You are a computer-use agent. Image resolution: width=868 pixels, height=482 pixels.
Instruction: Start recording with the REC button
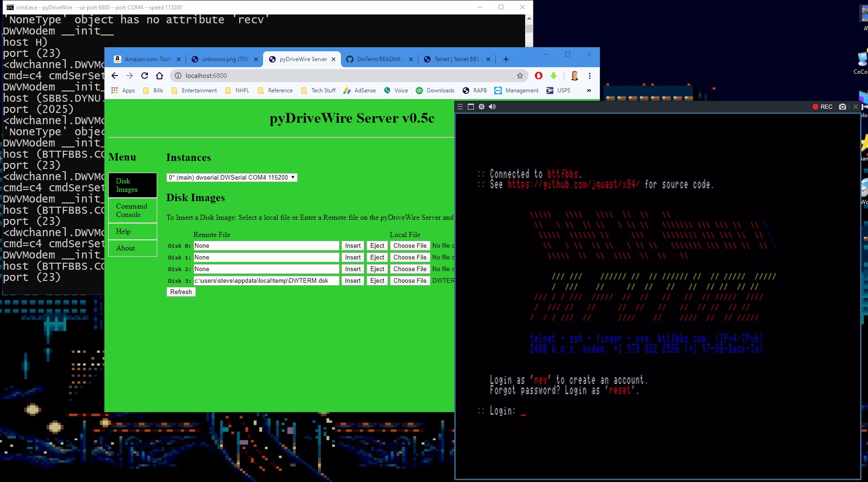[822, 107]
